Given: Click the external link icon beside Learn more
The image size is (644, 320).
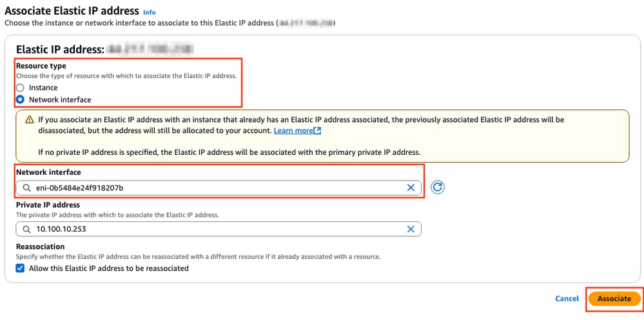Looking at the screenshot, I should tap(317, 130).
